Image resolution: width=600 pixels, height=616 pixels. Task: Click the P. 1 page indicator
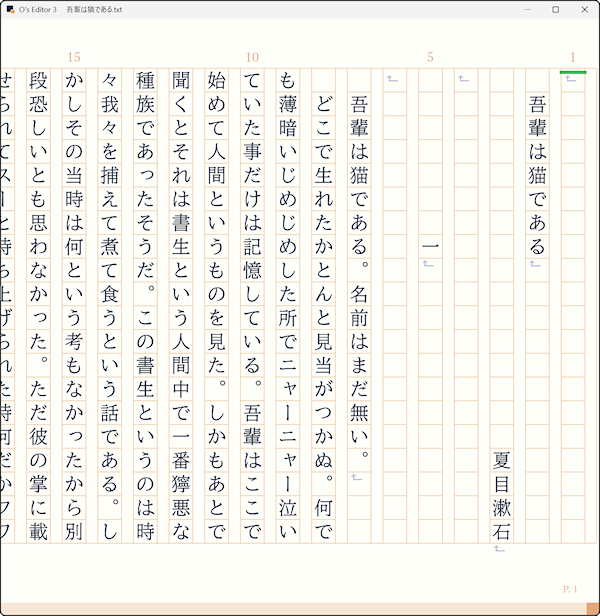(570, 589)
